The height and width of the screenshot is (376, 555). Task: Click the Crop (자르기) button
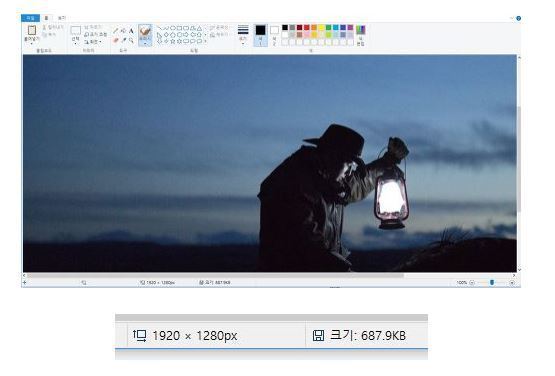[x=93, y=27]
